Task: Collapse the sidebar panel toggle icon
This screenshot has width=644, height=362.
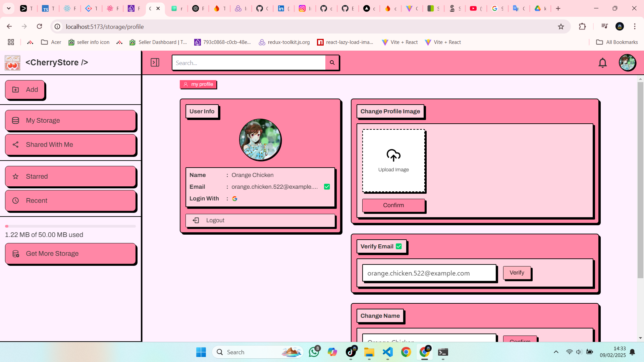Action: pos(155,62)
